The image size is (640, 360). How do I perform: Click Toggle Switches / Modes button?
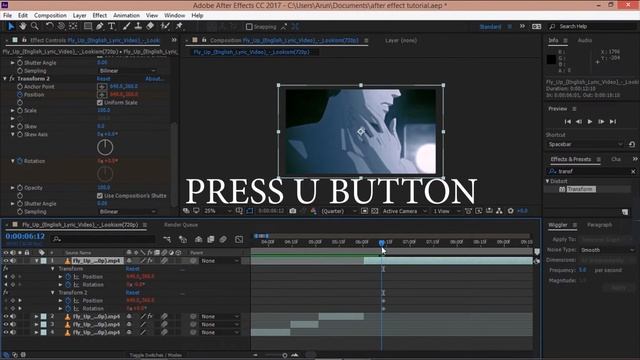coord(156,355)
